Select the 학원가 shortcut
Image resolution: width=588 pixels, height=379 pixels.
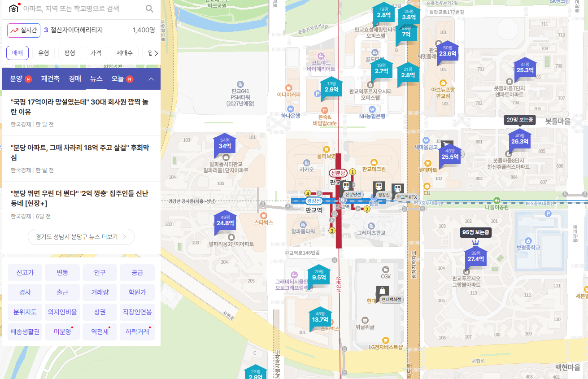(x=137, y=292)
